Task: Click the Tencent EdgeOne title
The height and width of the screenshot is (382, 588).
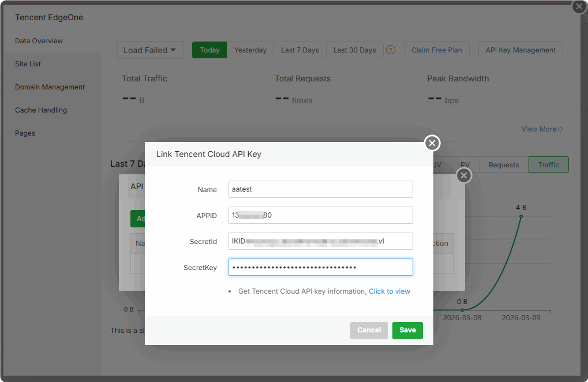Action: tap(49, 18)
